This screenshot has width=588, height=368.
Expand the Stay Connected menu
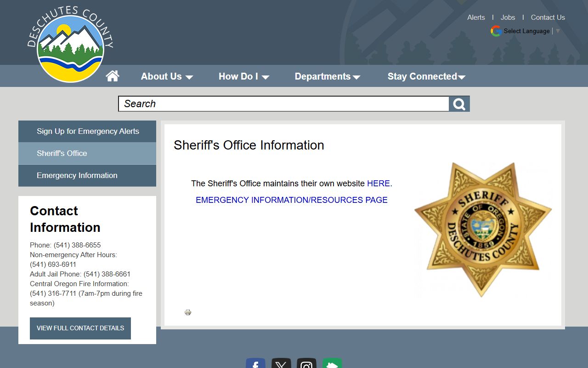pyautogui.click(x=427, y=76)
